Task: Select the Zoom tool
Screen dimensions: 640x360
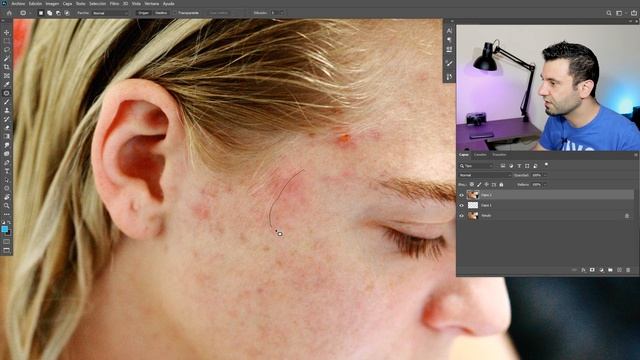Action: click(x=7, y=206)
